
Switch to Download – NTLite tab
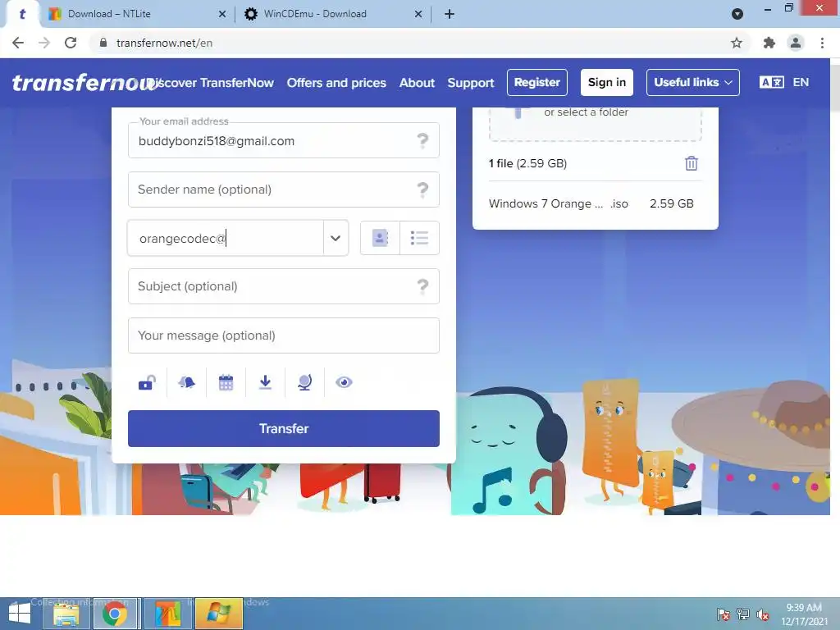click(x=136, y=14)
